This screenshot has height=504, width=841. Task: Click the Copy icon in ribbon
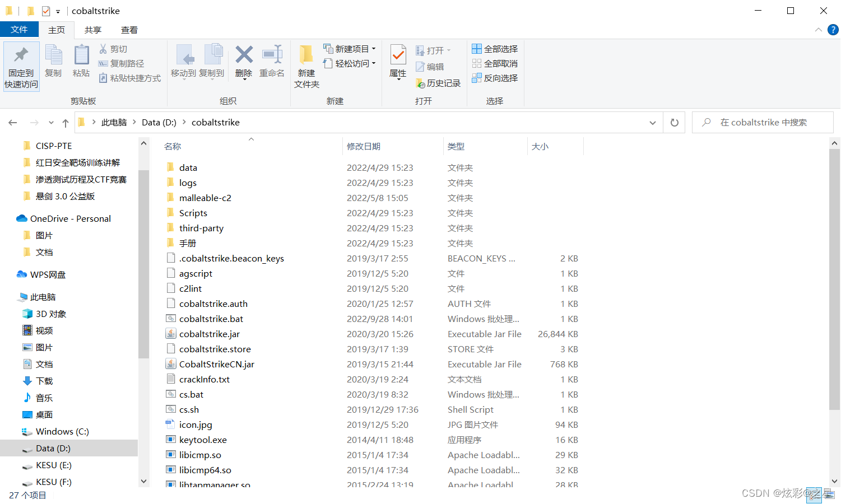(53, 55)
